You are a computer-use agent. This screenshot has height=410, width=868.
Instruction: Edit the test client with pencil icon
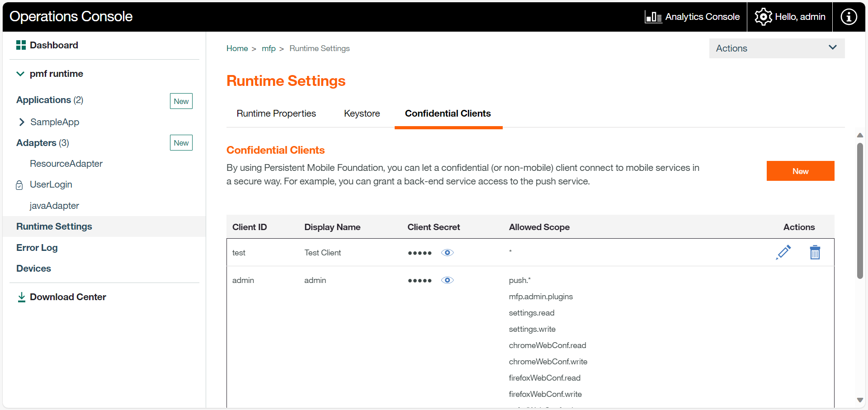(783, 252)
